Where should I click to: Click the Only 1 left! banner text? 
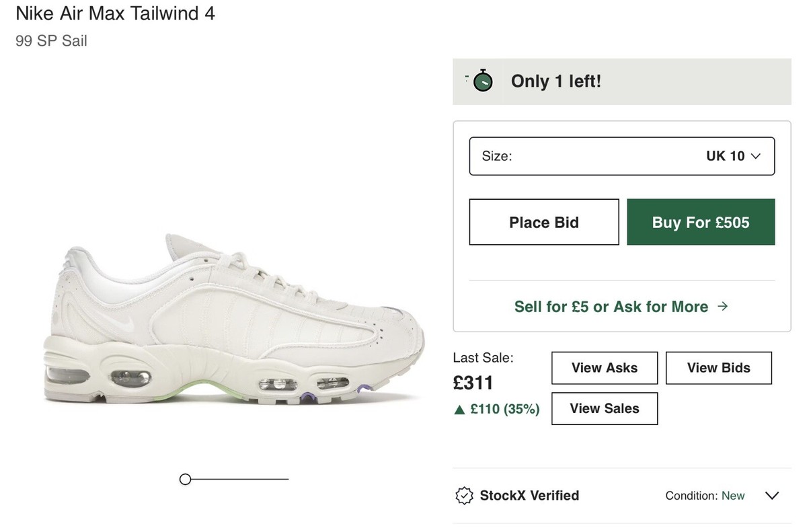[x=556, y=81]
